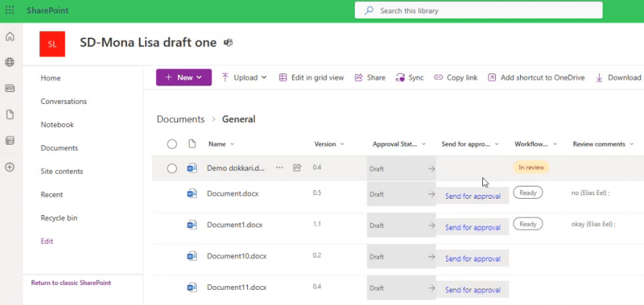Click Send for approval for Document10.docx
644x305 pixels.
click(x=473, y=258)
